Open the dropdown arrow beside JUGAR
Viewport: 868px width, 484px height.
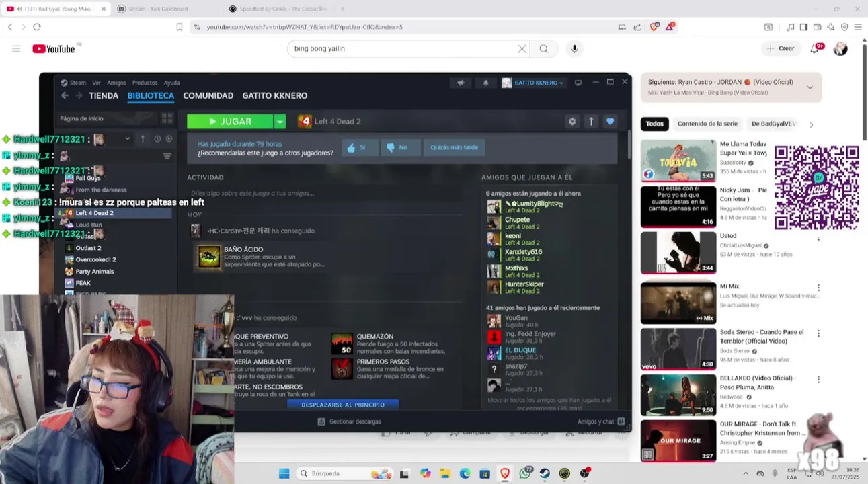tap(280, 122)
